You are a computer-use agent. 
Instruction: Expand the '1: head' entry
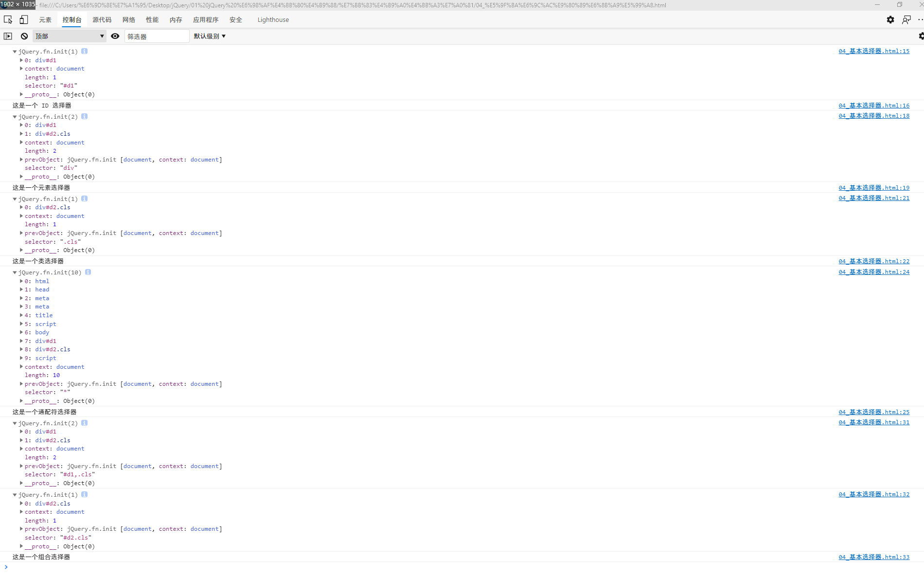(x=21, y=289)
